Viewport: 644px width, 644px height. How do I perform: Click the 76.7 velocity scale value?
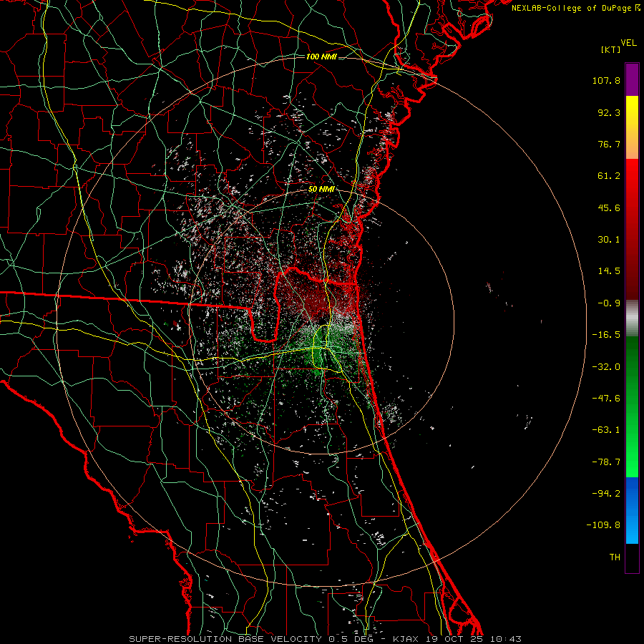pos(609,144)
